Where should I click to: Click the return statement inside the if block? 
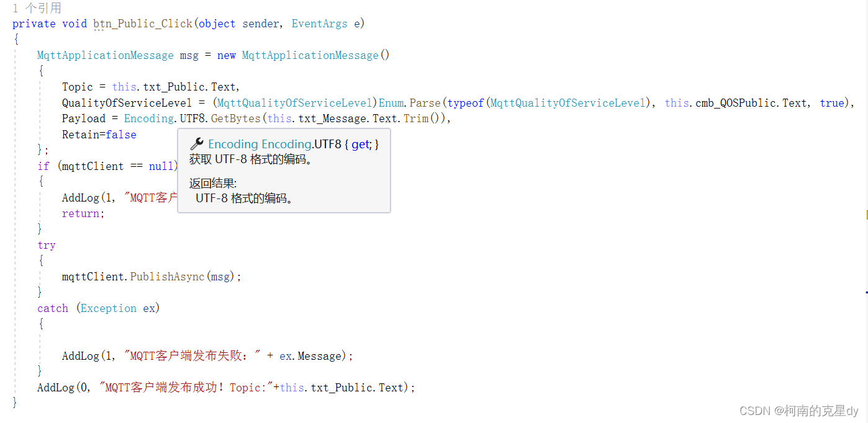tap(81, 213)
